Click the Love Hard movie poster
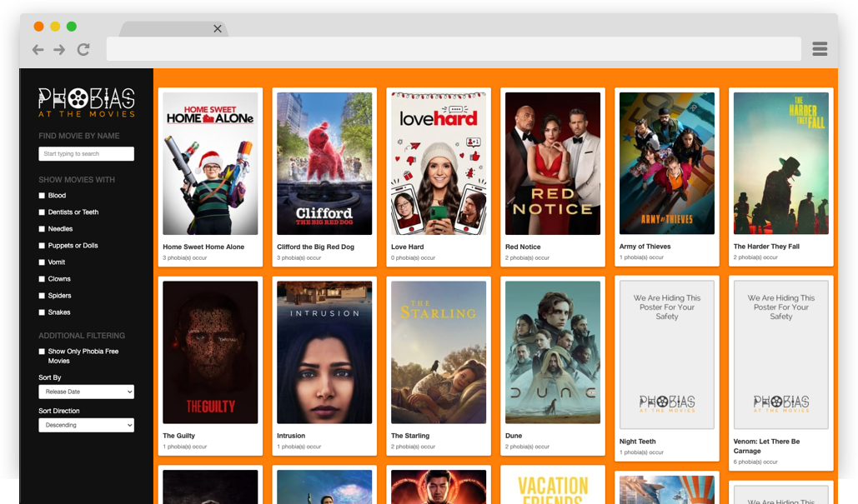 (x=439, y=163)
